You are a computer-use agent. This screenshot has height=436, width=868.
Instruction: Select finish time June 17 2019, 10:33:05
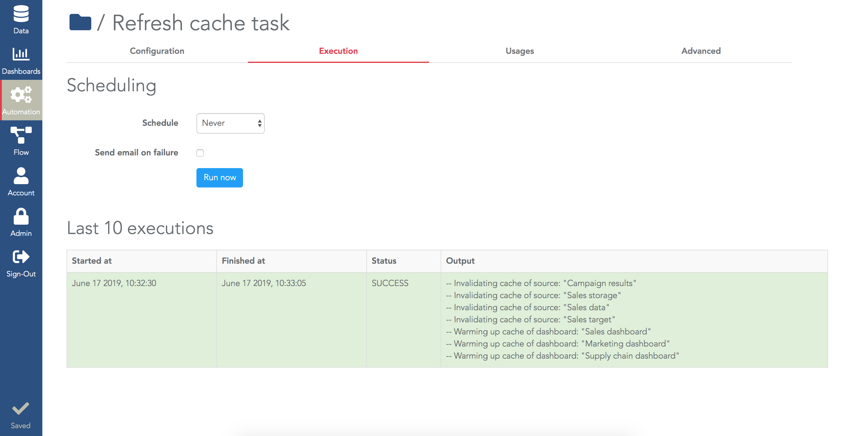tap(264, 283)
